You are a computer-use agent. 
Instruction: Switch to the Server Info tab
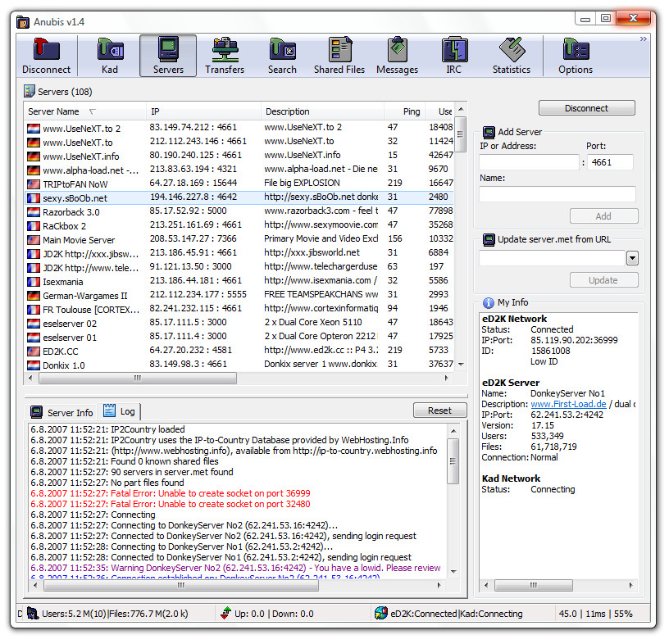tap(61, 412)
